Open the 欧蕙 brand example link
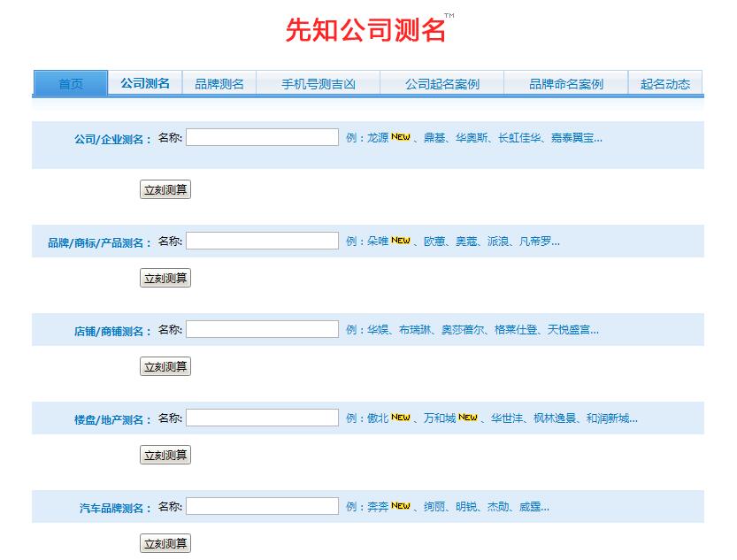The width and height of the screenshot is (737, 560). tap(434, 241)
